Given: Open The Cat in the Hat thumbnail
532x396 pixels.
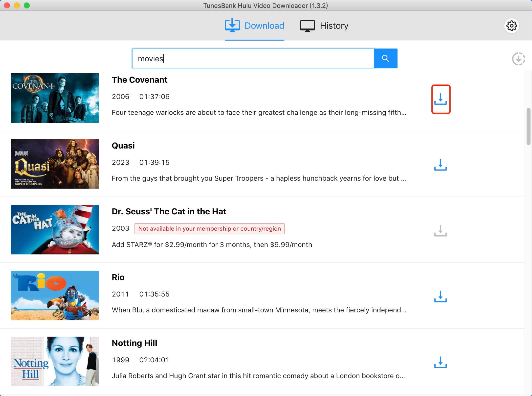Looking at the screenshot, I should point(55,230).
